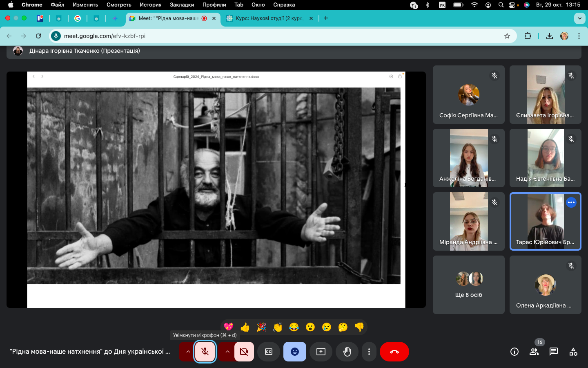Open the in-call chat panel

coord(554,352)
